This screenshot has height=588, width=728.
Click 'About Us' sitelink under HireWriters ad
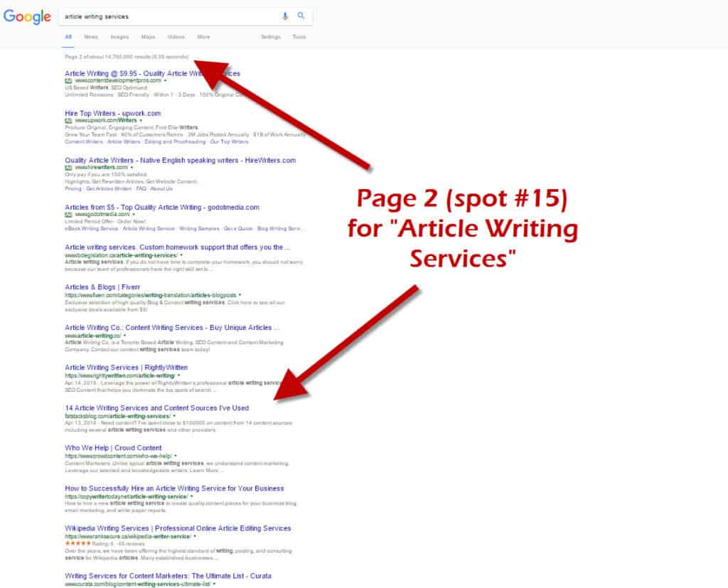tap(161, 188)
